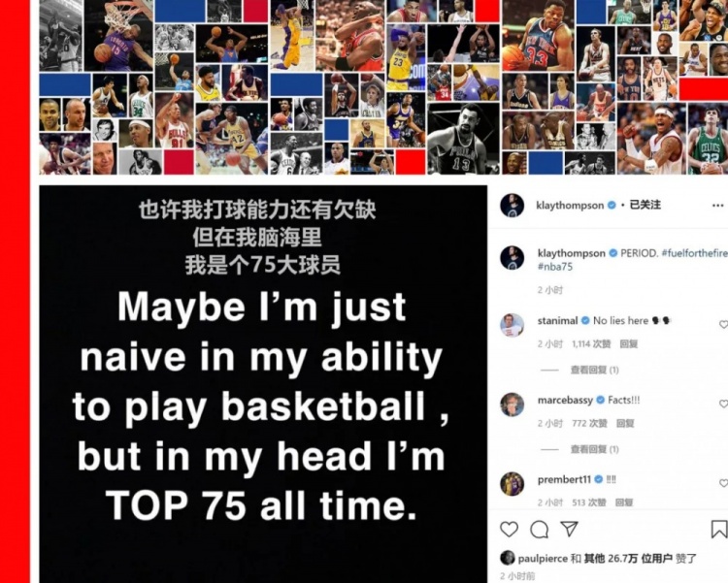Image resolution: width=728 pixels, height=583 pixels.
Task: Like stanimal's comment heart
Action: point(723,324)
